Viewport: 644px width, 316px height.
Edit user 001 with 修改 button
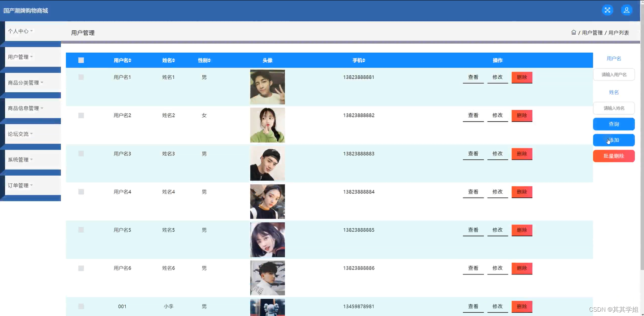pyautogui.click(x=497, y=307)
